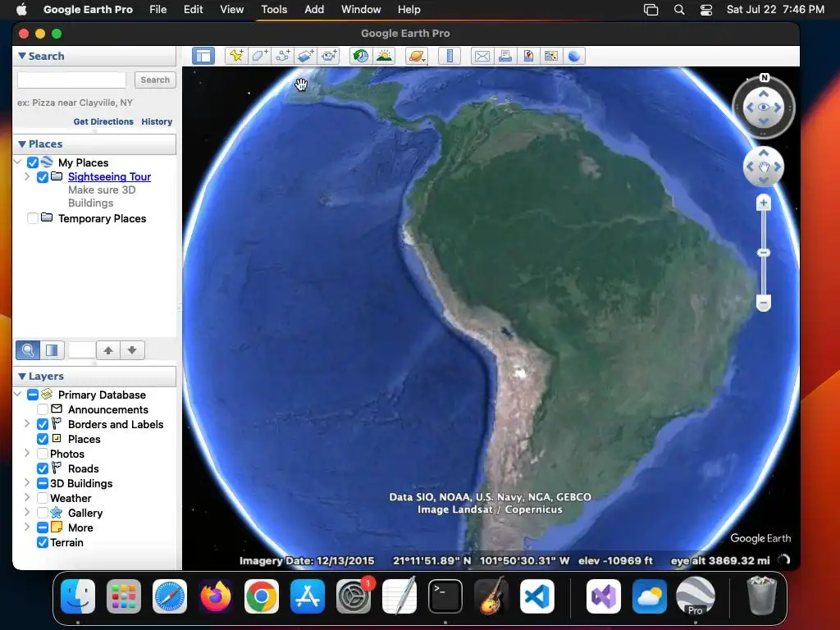Uncheck the Sightseeing Tour checkbox
This screenshot has width=840, height=630.
click(43, 177)
